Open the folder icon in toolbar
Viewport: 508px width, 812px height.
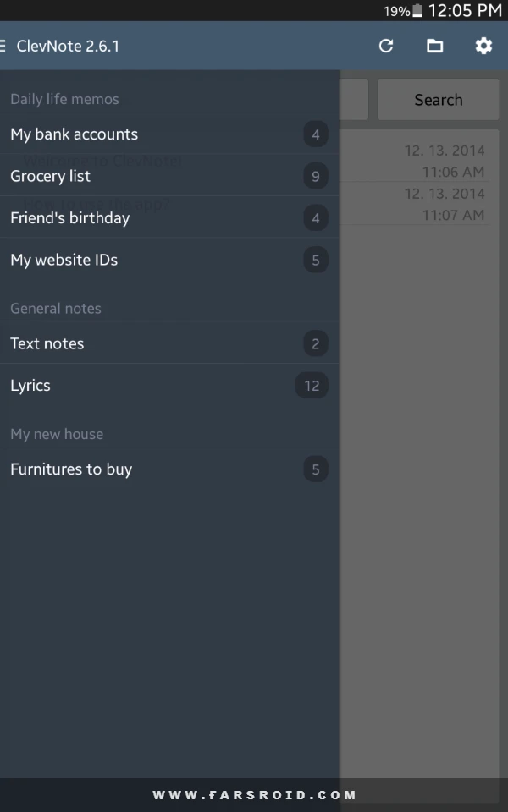tap(434, 46)
